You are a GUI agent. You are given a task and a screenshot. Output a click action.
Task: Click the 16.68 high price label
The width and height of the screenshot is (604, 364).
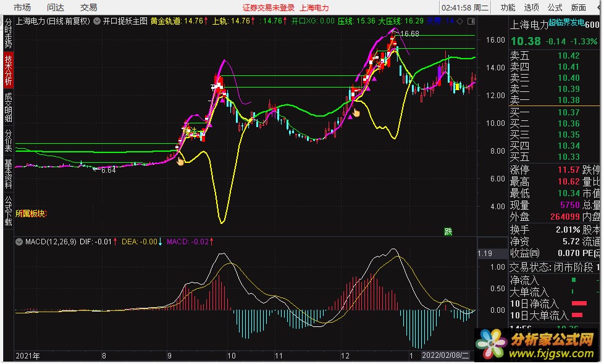pyautogui.click(x=409, y=34)
